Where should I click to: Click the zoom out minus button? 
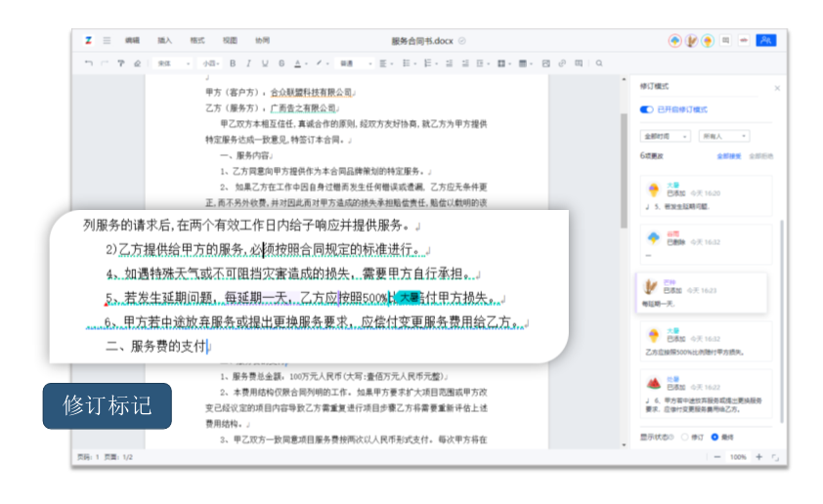click(717, 457)
